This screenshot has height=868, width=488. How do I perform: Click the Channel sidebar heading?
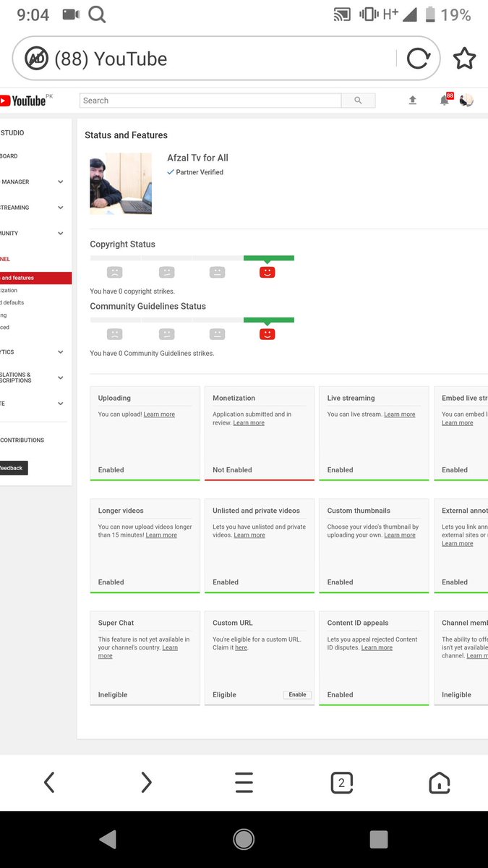click(x=5, y=259)
